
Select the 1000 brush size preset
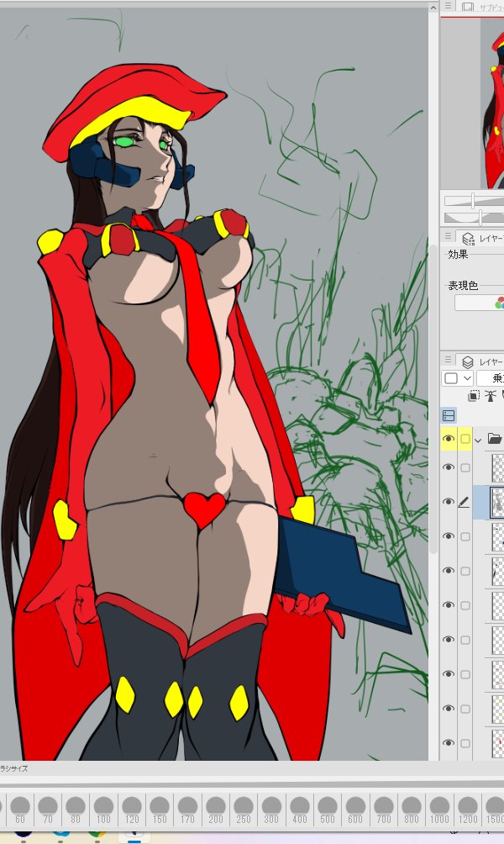439,810
